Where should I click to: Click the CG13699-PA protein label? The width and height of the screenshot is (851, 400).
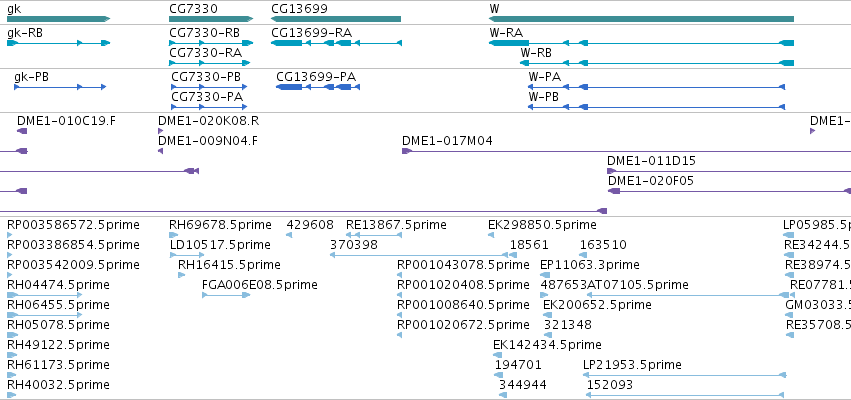point(316,77)
